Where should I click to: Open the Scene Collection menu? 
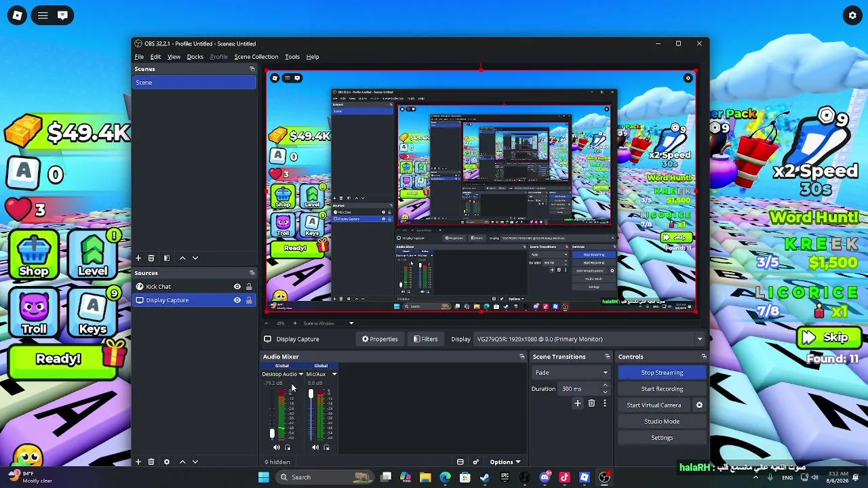pyautogui.click(x=256, y=57)
